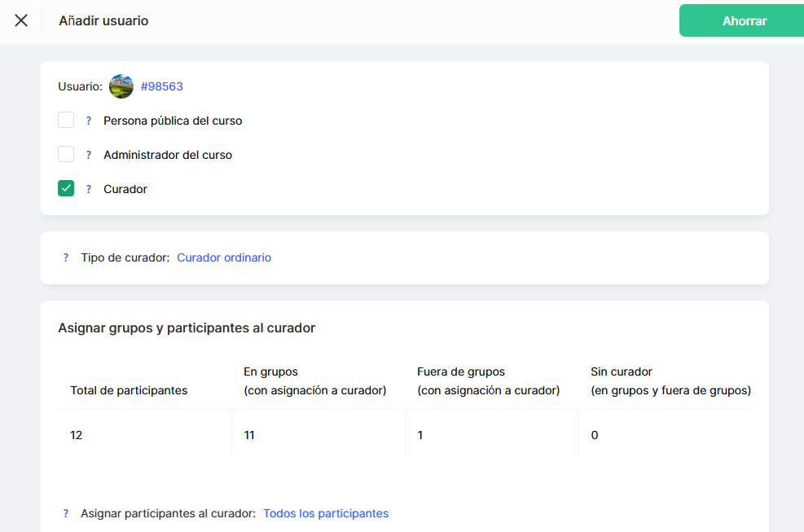The height and width of the screenshot is (532, 804).
Task: Open the user avatar thumbnail
Action: click(x=121, y=86)
